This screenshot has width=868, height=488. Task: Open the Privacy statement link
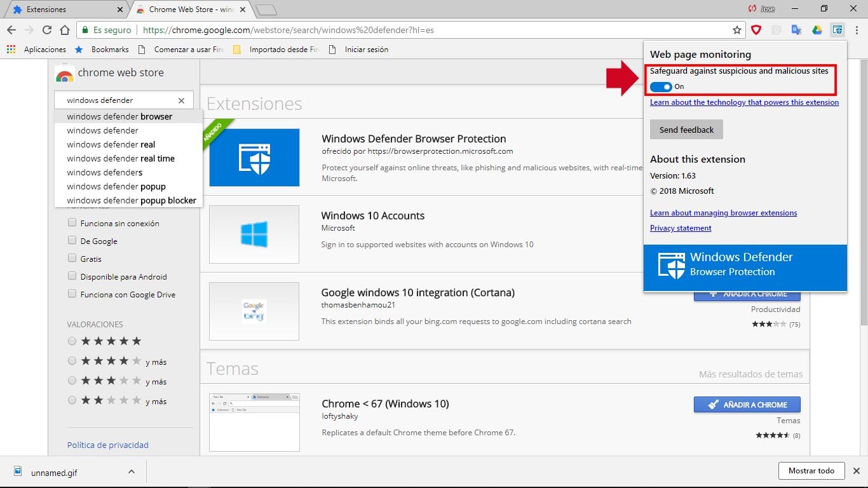pyautogui.click(x=681, y=228)
